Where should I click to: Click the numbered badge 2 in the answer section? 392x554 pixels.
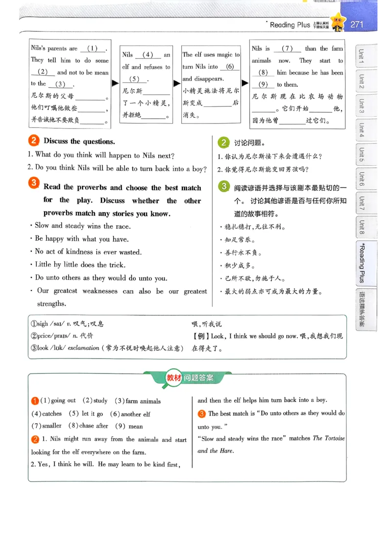[x=35, y=439]
